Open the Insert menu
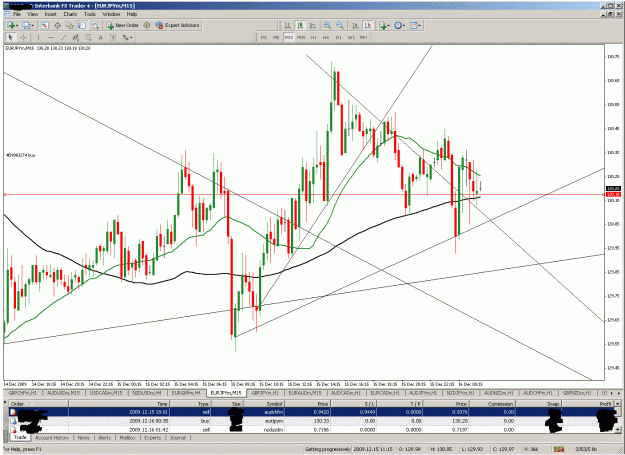The image size is (625, 455). tap(51, 14)
